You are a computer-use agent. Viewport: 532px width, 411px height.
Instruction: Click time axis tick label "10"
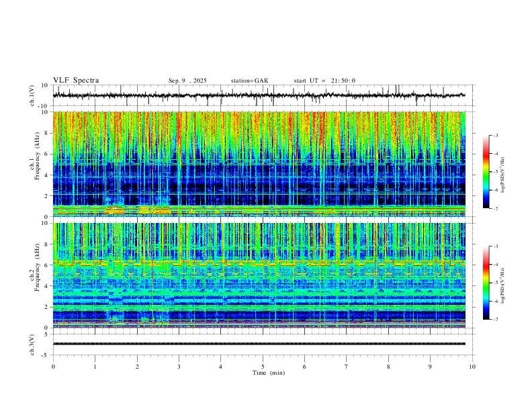[472, 367]
